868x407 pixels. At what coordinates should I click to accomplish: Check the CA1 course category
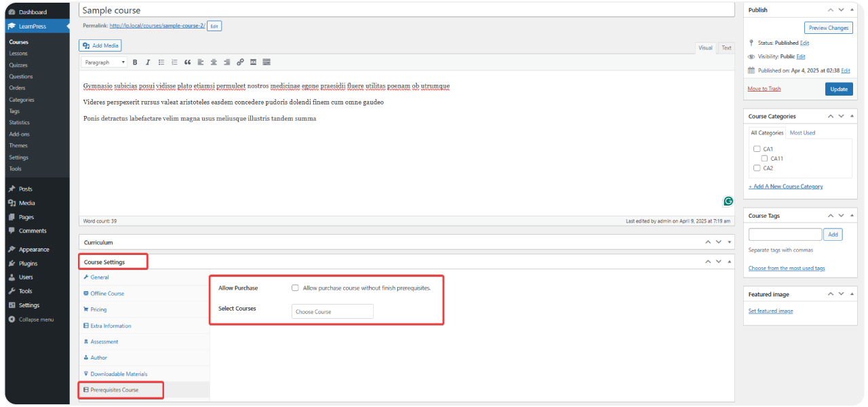(757, 149)
